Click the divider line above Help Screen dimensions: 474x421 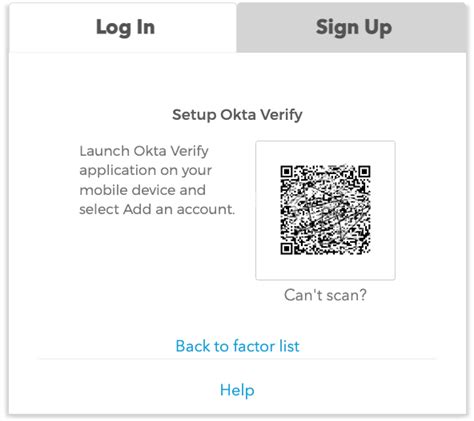point(237,359)
